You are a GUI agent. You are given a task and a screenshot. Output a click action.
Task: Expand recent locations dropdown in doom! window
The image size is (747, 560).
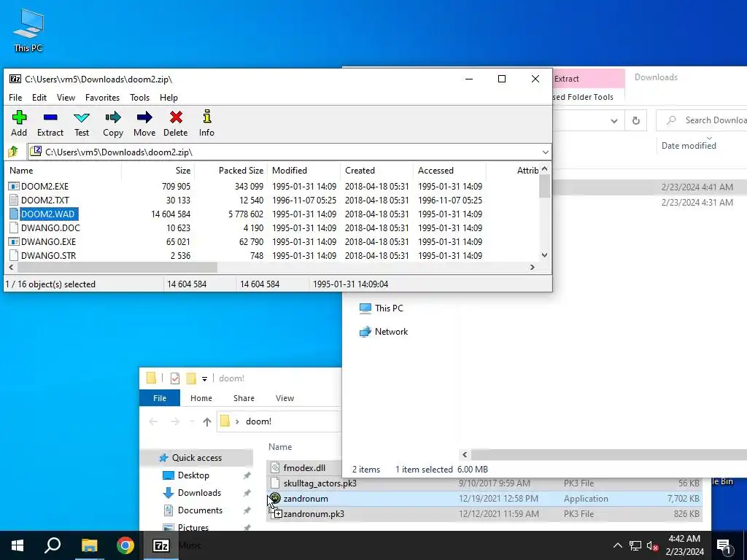(x=192, y=421)
